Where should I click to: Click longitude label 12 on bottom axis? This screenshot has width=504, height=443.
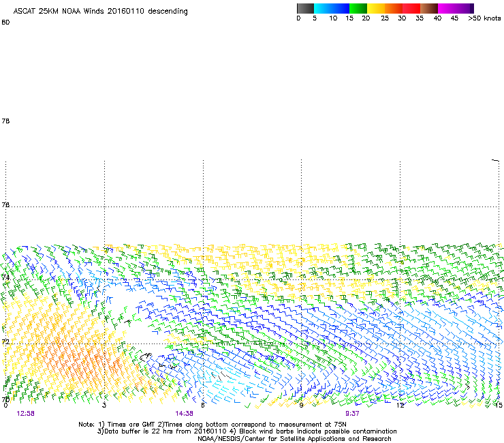[400, 406]
